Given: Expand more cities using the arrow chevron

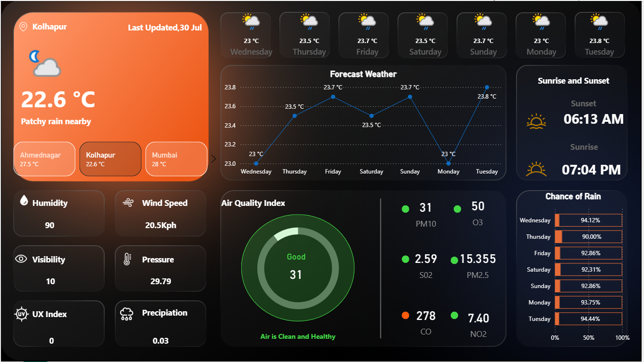Looking at the screenshot, I should tap(213, 158).
